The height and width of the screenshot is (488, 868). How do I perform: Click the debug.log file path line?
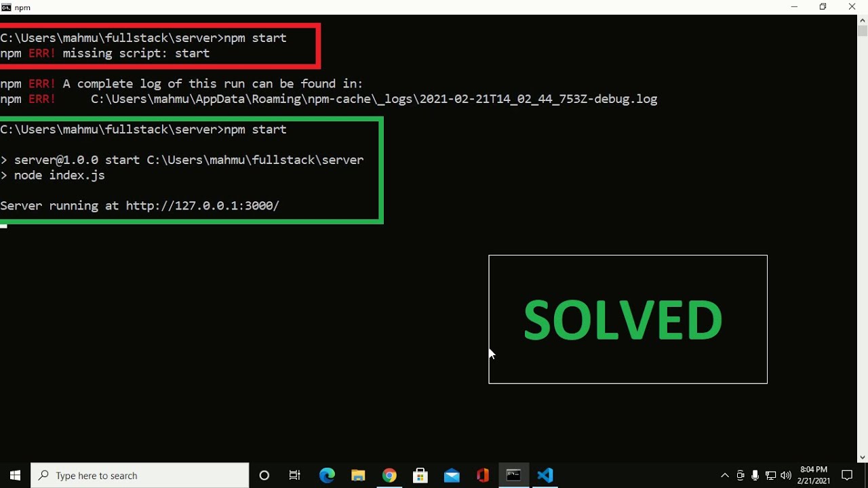[329, 99]
